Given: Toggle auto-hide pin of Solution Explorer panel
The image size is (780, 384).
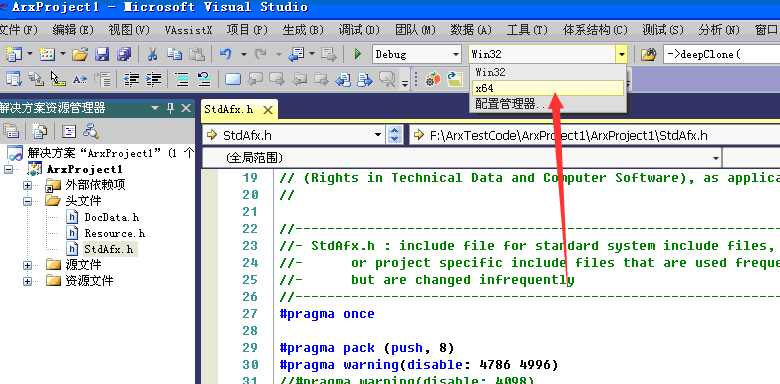Looking at the screenshot, I should coord(171,108).
